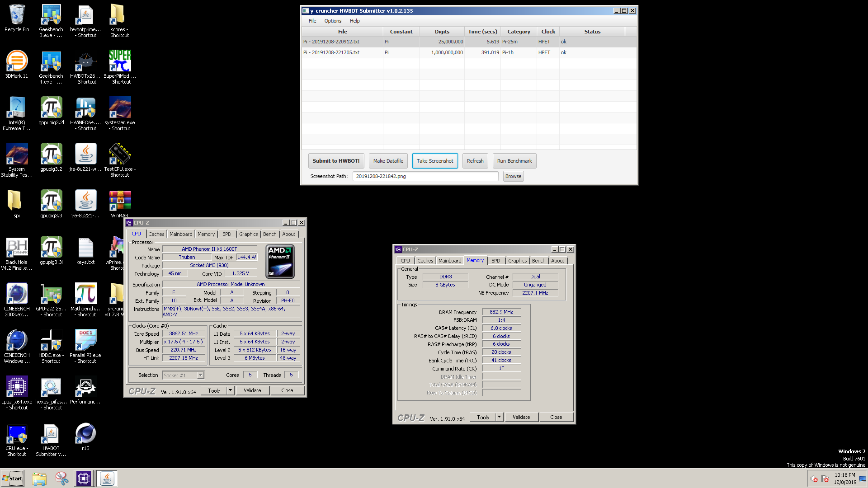Launch the 3DMark 11 desktop icon
Screen dimensions: 868x488
coord(17,65)
